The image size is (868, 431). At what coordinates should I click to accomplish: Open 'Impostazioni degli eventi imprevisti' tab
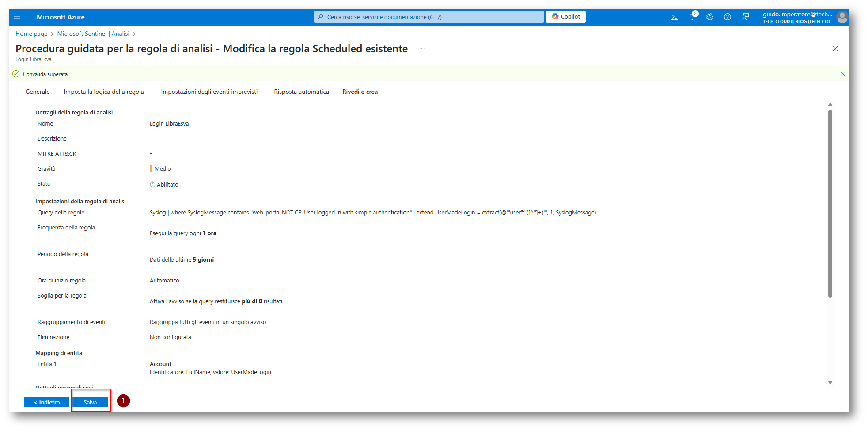tap(209, 92)
